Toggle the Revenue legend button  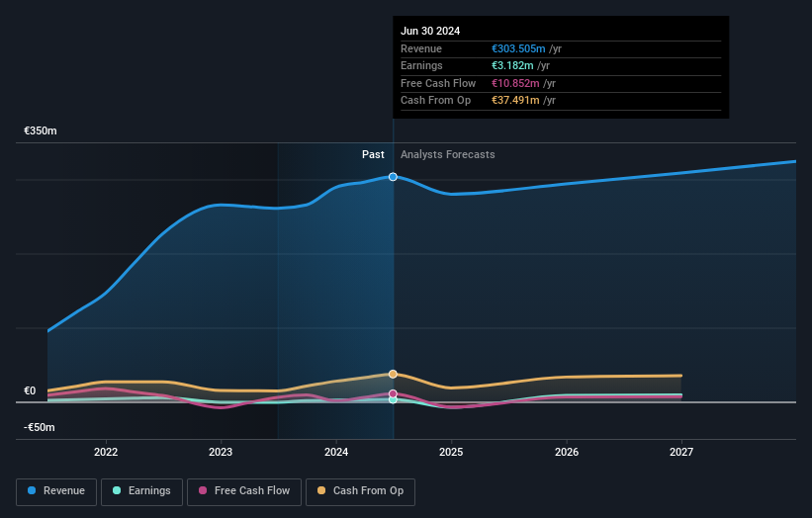pyautogui.click(x=56, y=491)
